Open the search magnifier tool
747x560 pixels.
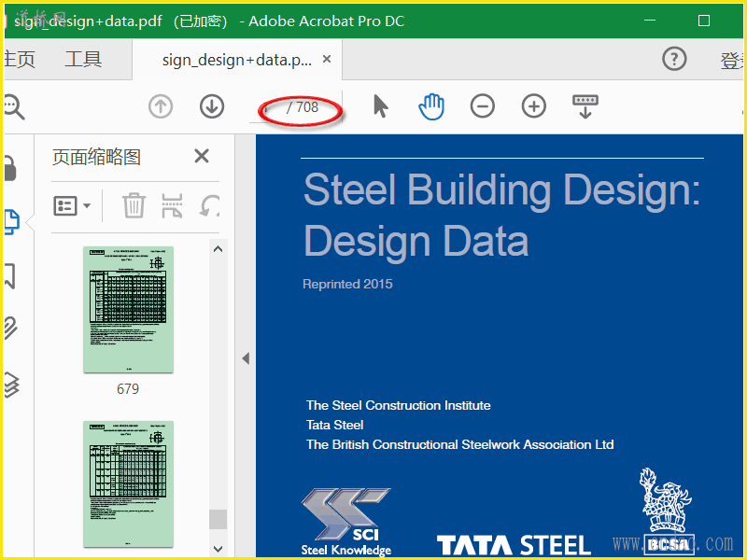tap(13, 106)
